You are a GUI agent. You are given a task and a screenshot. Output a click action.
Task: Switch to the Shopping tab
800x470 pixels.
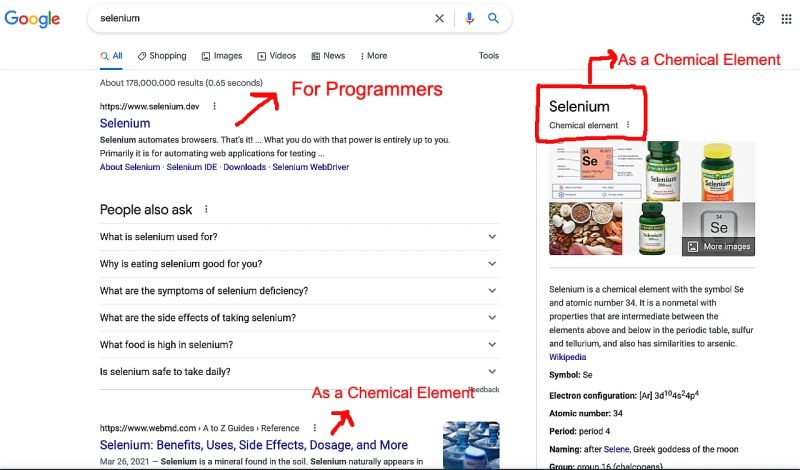pos(162,56)
